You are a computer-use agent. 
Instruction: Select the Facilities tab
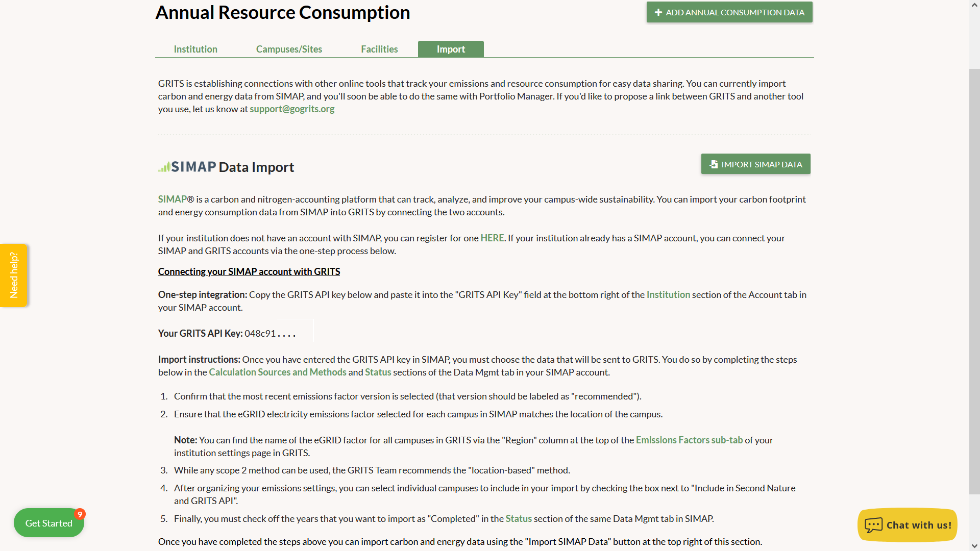pos(379,49)
